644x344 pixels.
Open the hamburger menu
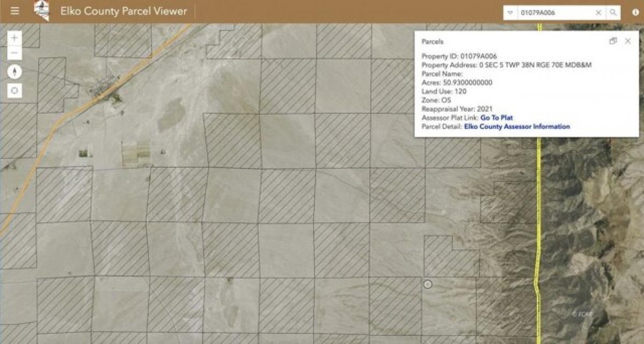click(14, 11)
